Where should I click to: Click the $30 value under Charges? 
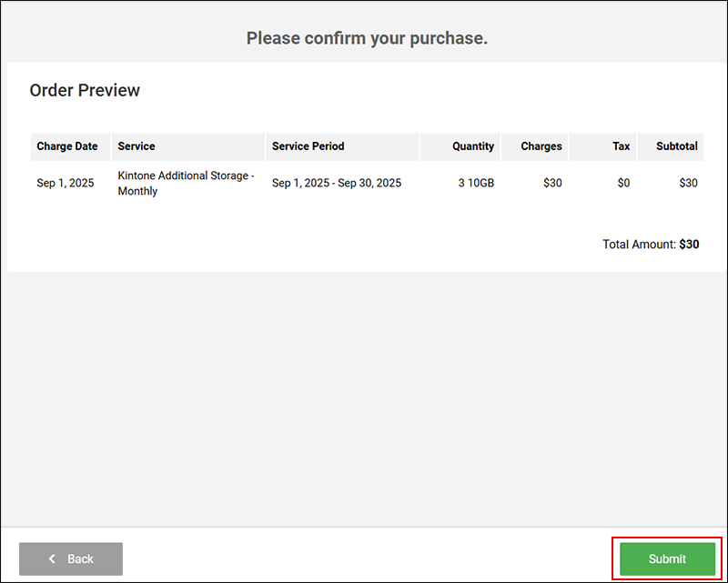tap(551, 183)
